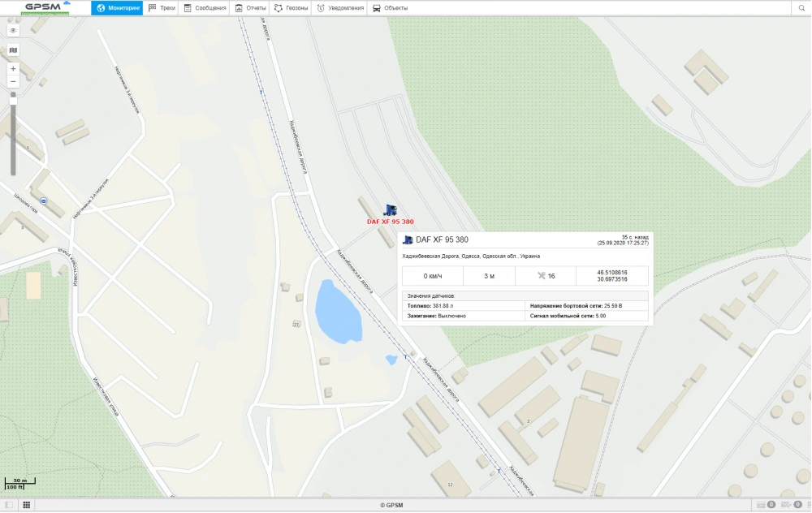Open the grid apps icon in bottom bar
Screen dimensions: 812x513
tap(26, 505)
